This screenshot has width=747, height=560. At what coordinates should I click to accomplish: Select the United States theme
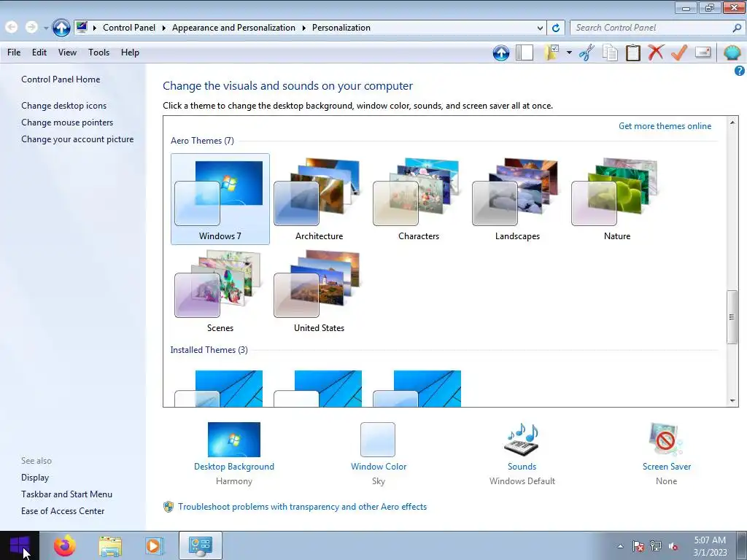320,290
